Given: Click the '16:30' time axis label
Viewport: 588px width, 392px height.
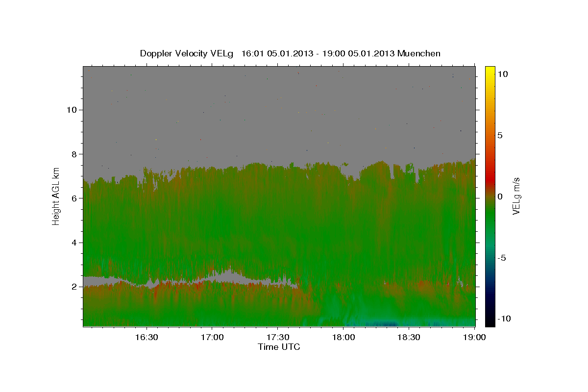Looking at the screenshot, I should (147, 338).
